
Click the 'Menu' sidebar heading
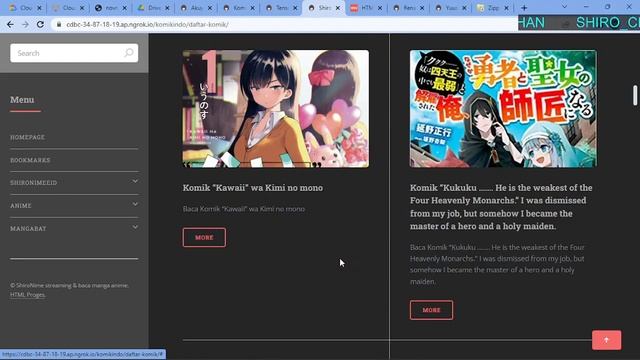22,100
